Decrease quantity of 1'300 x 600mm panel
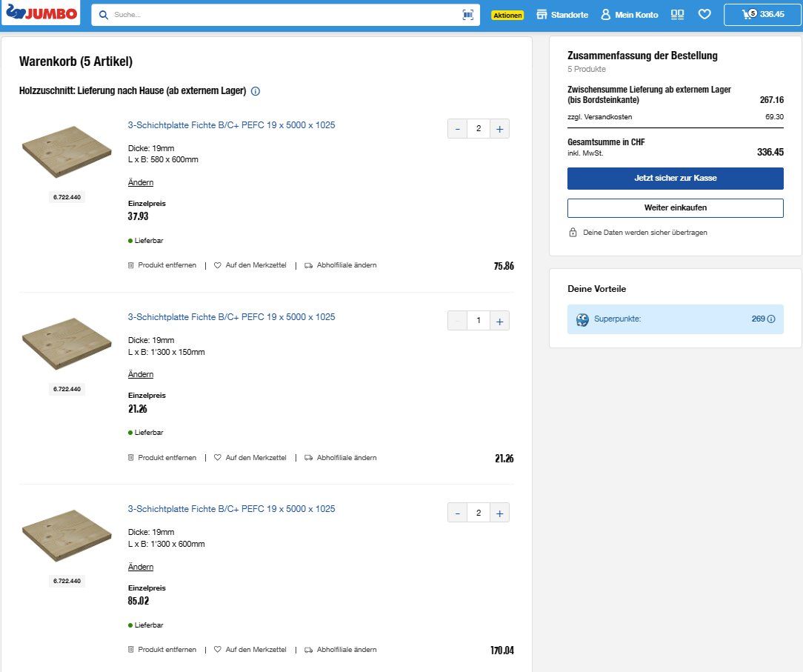 tap(457, 513)
